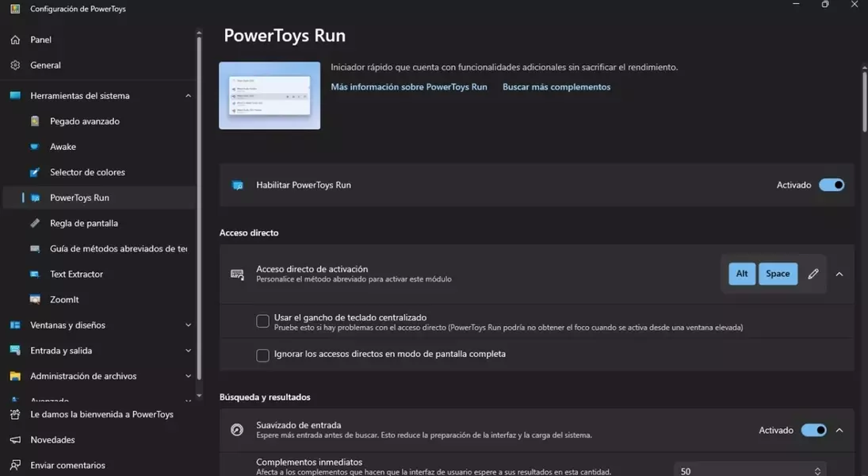The width and height of the screenshot is (868, 476).
Task: Click the Regla de pantalla ruler icon
Action: coord(35,223)
